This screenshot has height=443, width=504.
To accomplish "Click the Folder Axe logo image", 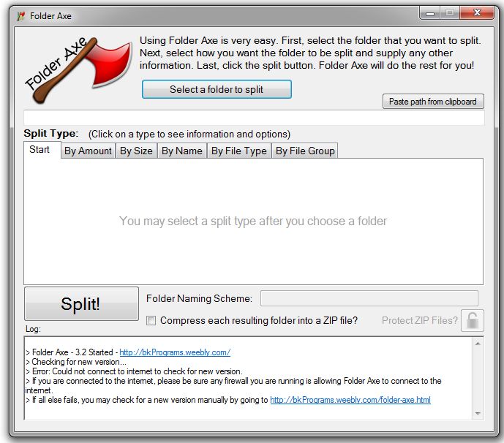I will pyautogui.click(x=78, y=70).
